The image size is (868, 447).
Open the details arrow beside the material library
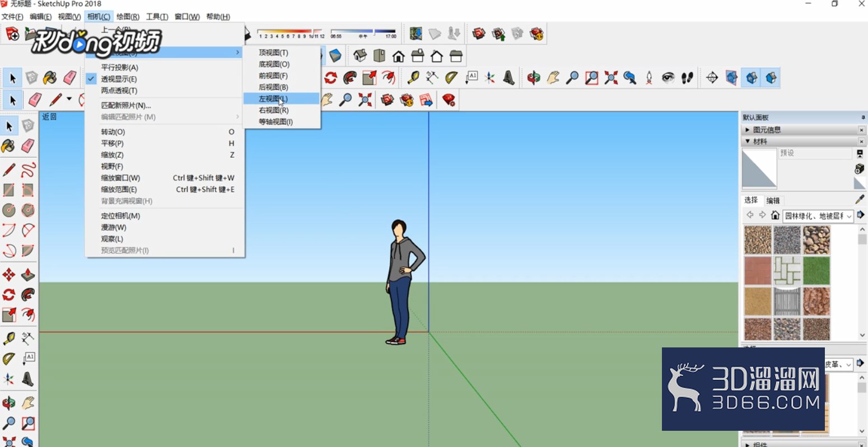pyautogui.click(x=861, y=215)
